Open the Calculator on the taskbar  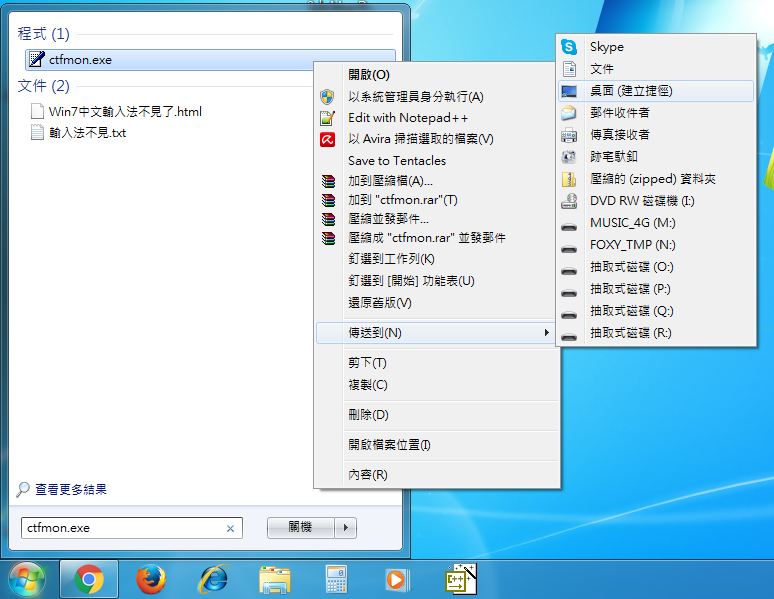336,579
